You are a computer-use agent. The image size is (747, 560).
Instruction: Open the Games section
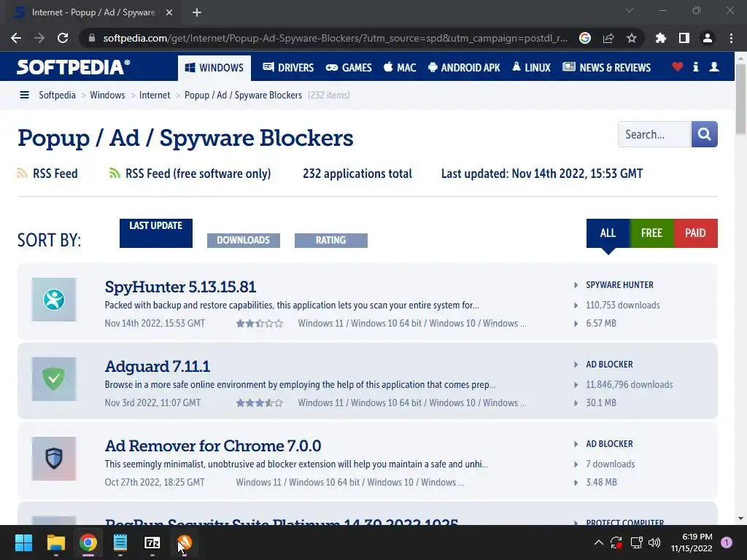[x=349, y=68]
